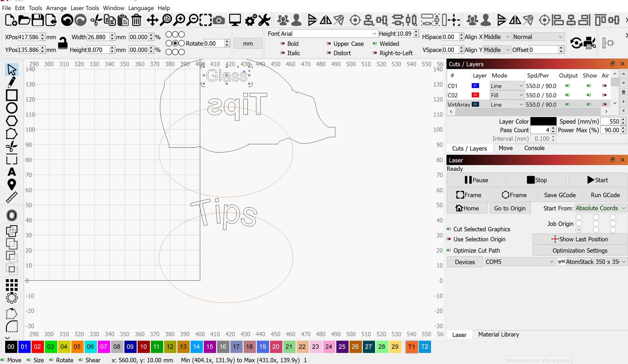Open the settings gears icon
628x364 pixels.
tap(251, 20)
